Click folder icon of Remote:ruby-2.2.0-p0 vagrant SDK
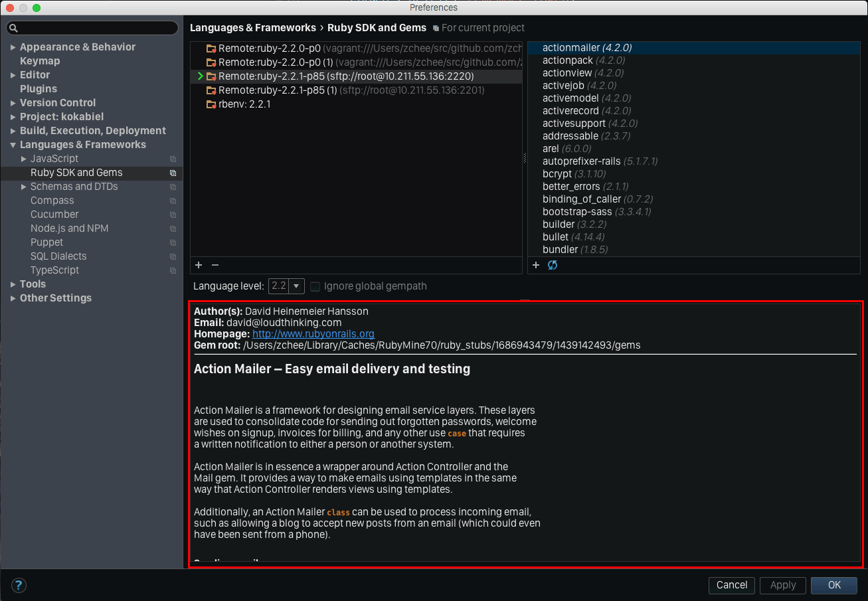The width and height of the screenshot is (868, 601). point(211,48)
